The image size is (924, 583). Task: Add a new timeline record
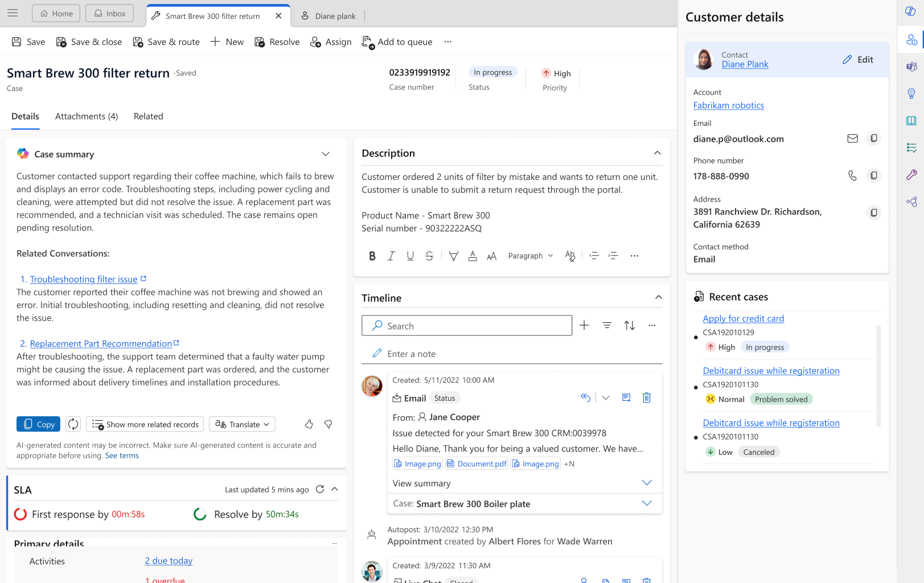point(584,326)
